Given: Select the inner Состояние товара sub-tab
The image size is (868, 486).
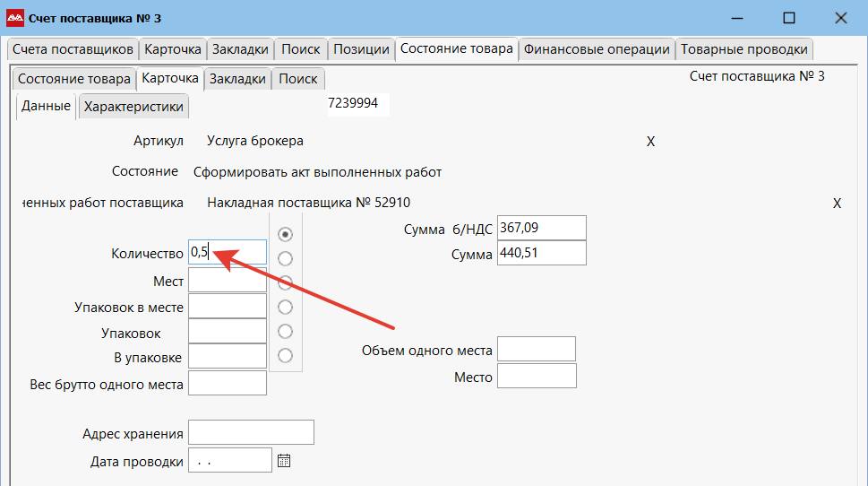Looking at the screenshot, I should point(73,79).
